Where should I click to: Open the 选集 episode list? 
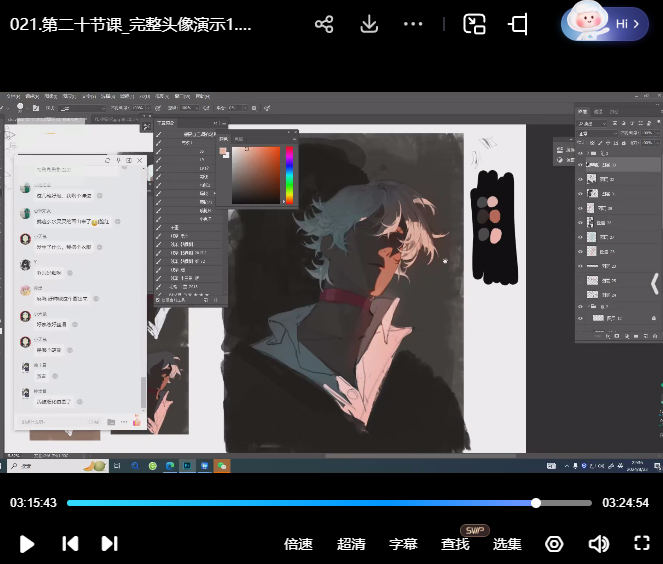point(507,544)
